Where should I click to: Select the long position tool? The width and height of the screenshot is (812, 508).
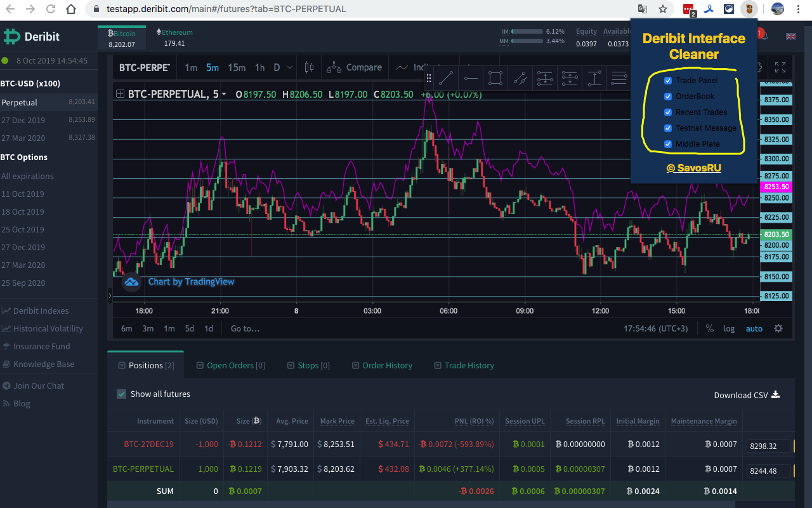click(545, 79)
